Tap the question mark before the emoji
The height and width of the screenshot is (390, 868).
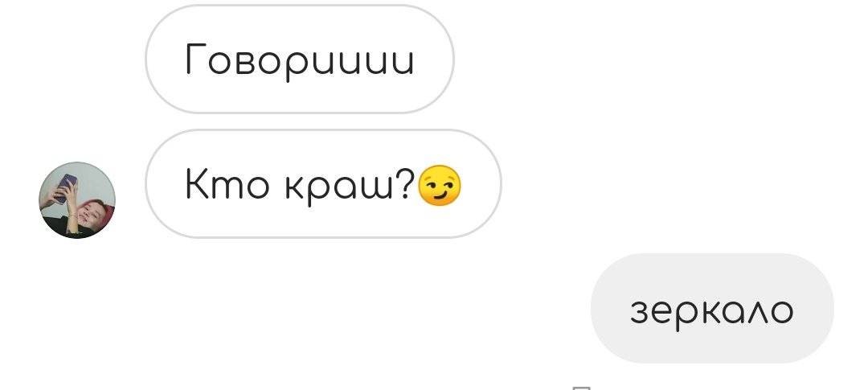tap(407, 184)
